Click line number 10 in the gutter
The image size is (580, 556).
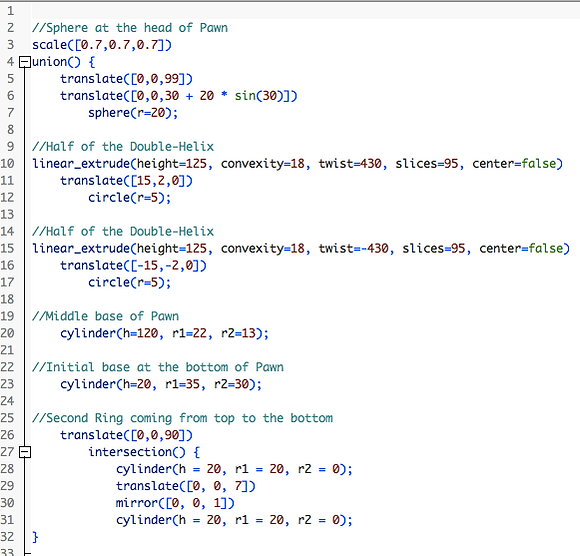click(7, 164)
